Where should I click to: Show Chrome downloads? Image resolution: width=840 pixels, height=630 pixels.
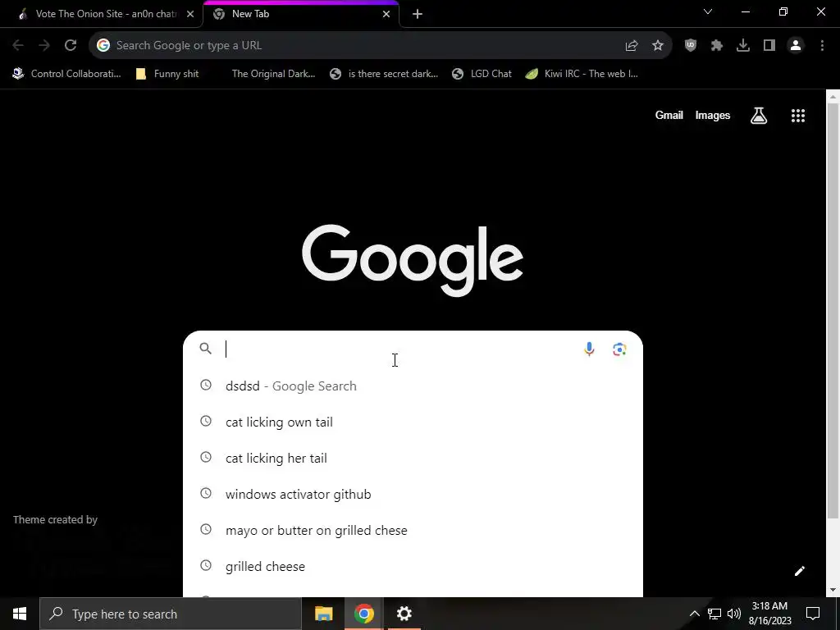[x=743, y=46]
